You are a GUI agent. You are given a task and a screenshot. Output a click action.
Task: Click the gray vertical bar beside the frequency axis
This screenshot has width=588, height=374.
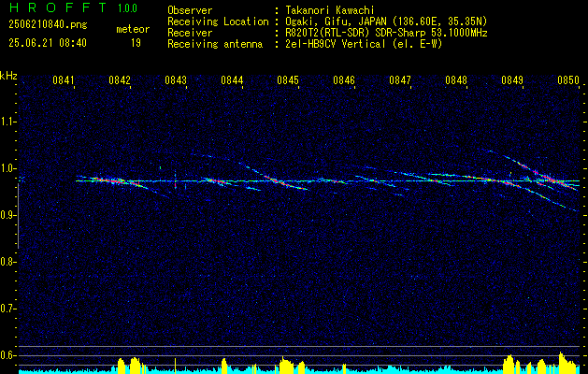coord(18,216)
